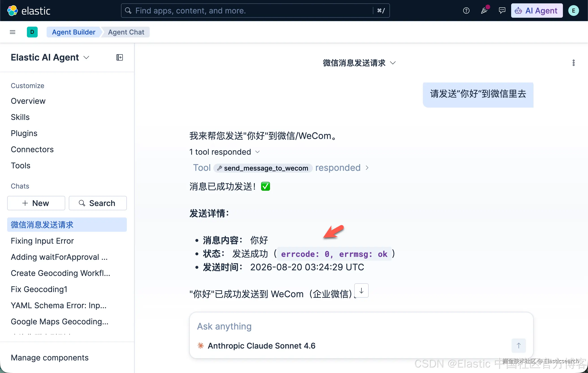Click the errcode: 0, errmsg: ok code
The image size is (588, 373).
coord(334,254)
